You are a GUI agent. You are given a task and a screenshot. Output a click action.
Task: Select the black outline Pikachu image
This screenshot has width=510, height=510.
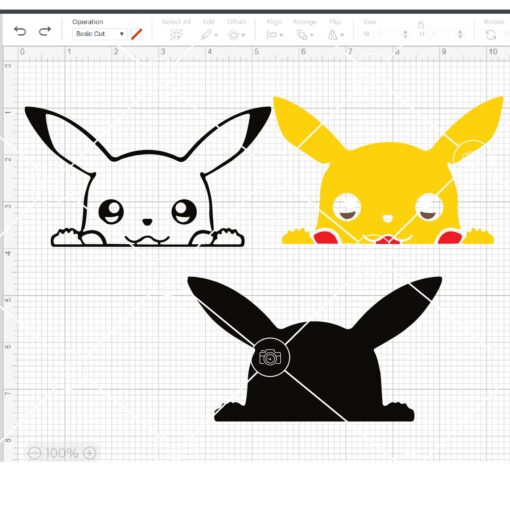[x=148, y=177]
